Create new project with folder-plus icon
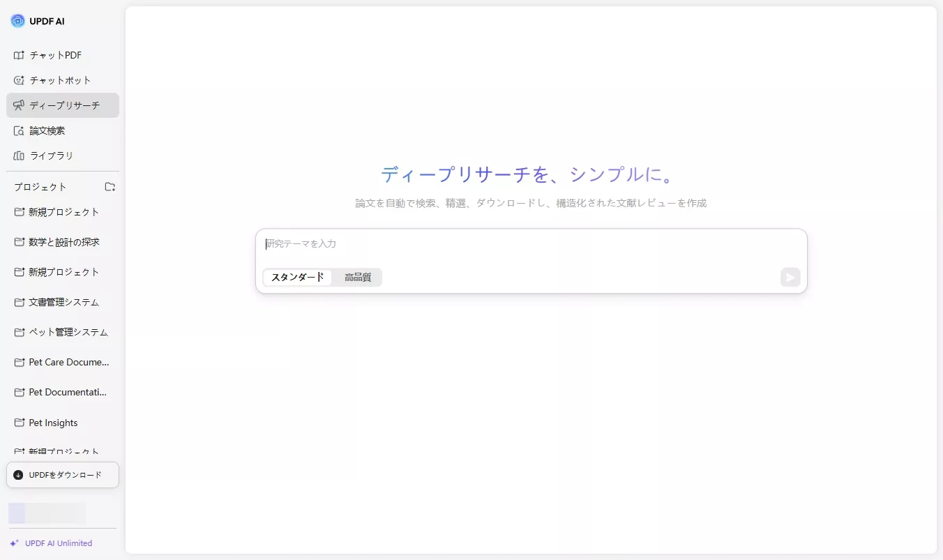943x560 pixels. tap(110, 187)
